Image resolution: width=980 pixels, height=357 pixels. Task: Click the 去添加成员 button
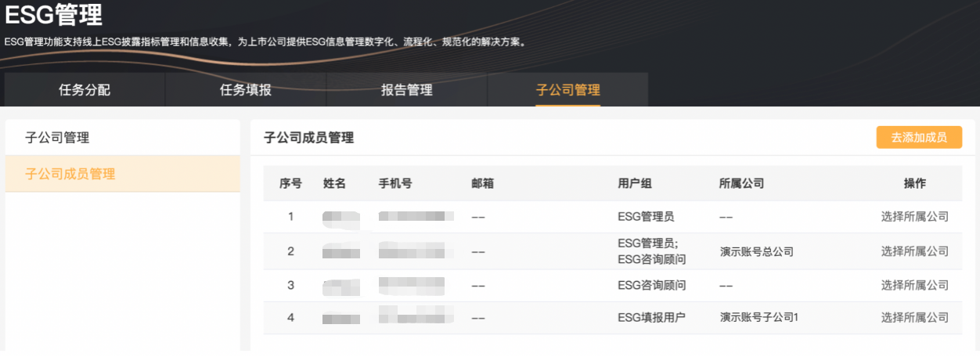[919, 138]
